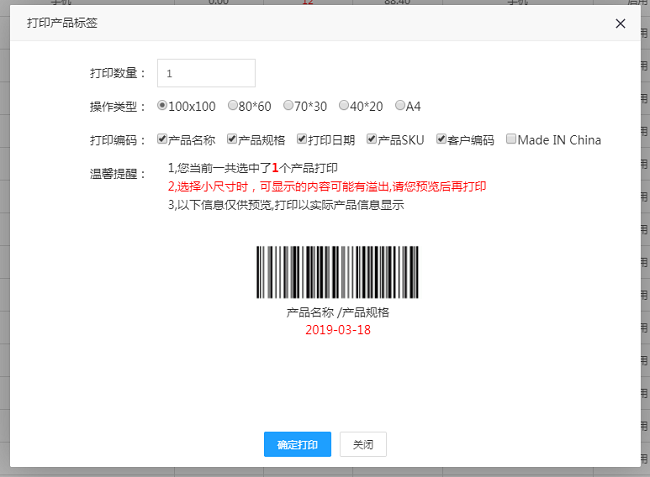Viewport: 650px width, 477px height.
Task: Uncheck the 产品SKU option
Action: (373, 139)
